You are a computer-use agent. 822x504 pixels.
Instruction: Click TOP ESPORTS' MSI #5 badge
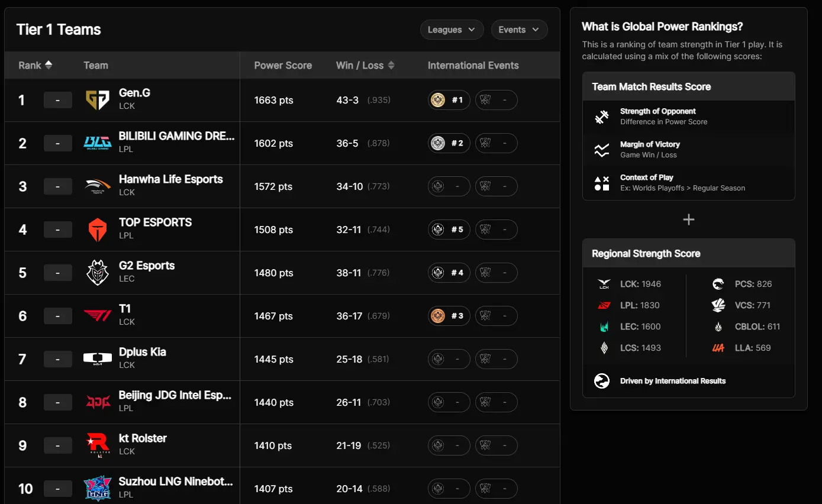click(449, 230)
